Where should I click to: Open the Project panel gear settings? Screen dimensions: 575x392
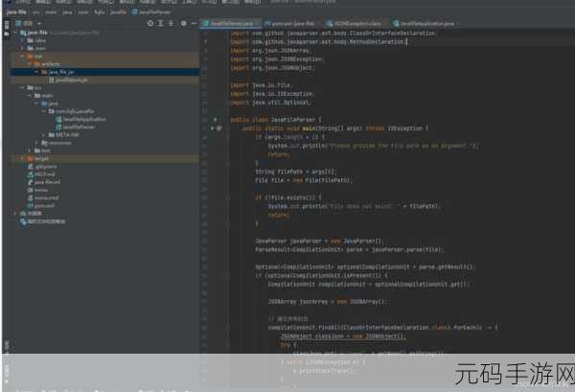183,23
